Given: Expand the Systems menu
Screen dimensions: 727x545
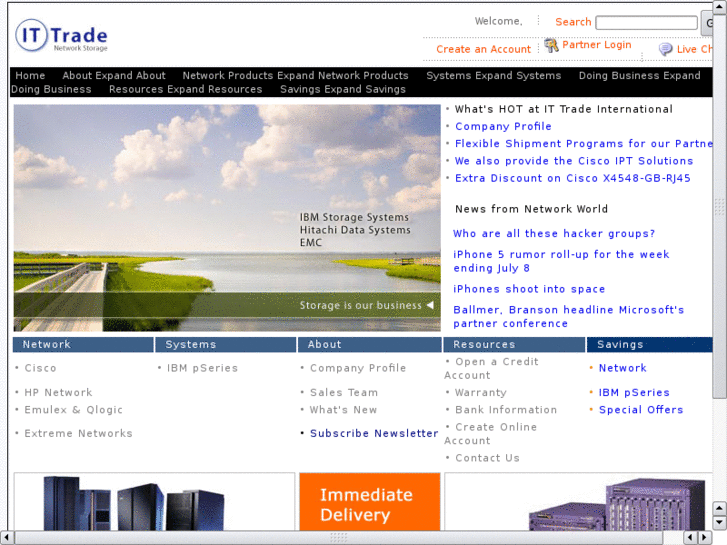Looking at the screenshot, I should click(493, 75).
